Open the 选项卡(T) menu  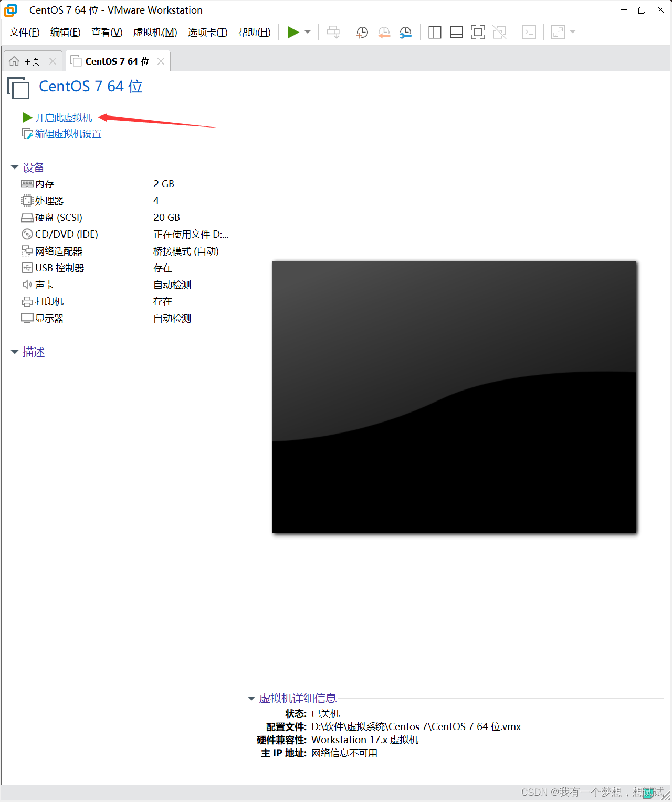click(207, 33)
